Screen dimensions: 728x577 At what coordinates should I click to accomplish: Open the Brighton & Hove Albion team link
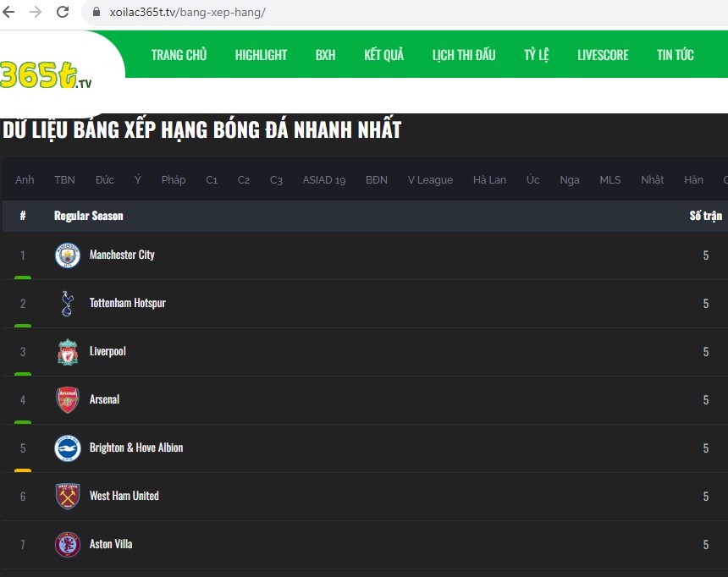(x=136, y=448)
